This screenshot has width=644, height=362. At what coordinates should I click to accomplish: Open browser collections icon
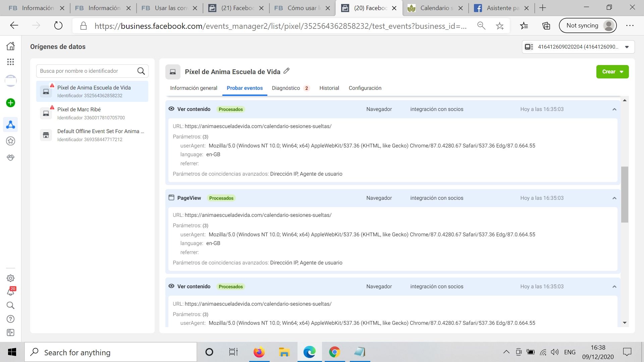pyautogui.click(x=546, y=25)
